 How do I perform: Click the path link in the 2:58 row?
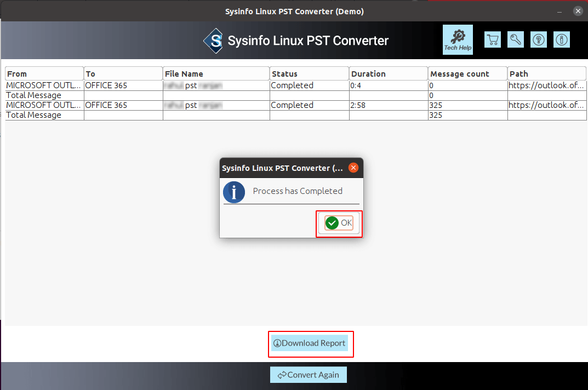(546, 105)
